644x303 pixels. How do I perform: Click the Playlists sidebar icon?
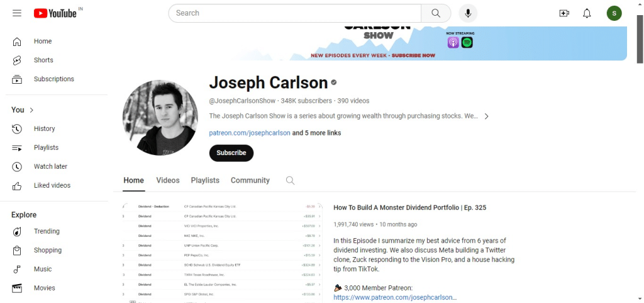tap(17, 147)
